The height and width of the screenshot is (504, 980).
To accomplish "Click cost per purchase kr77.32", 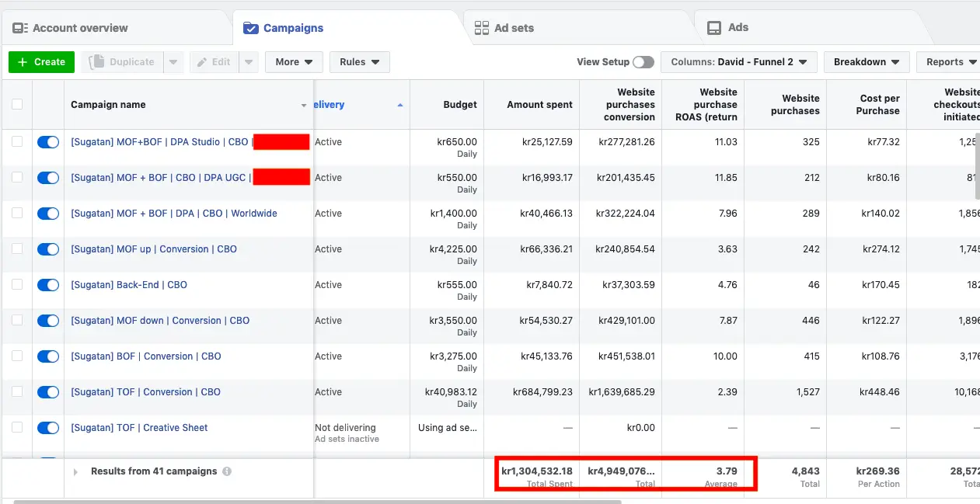I will (884, 142).
